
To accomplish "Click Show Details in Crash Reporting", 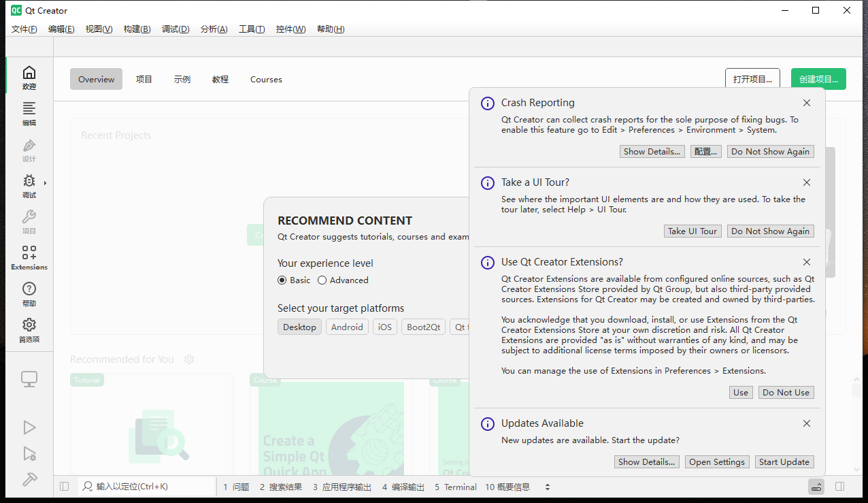I will tap(652, 152).
